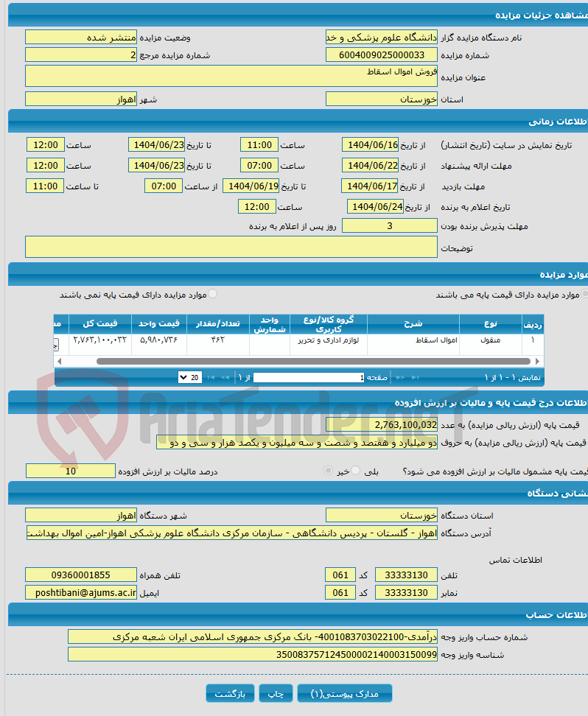
Task: Click visit period end date 1404/06/19
Action: (251, 186)
